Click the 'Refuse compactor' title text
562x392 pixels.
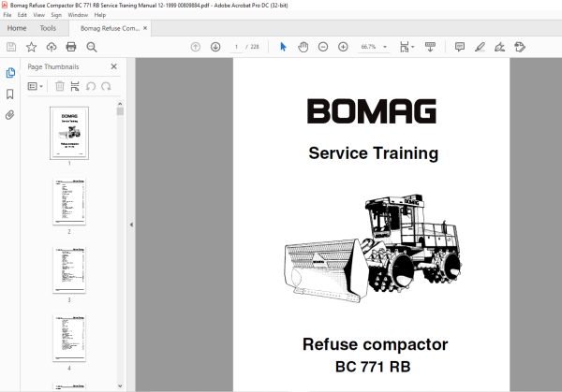click(x=375, y=344)
